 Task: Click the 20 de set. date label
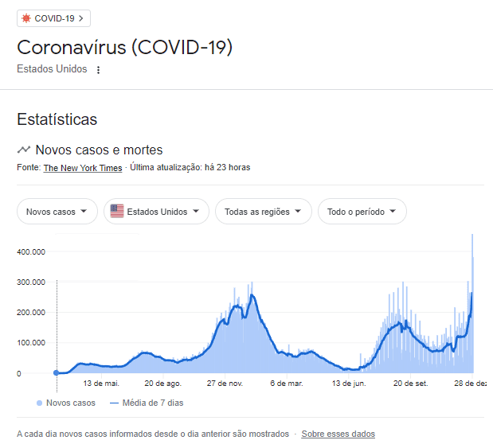coord(411,383)
